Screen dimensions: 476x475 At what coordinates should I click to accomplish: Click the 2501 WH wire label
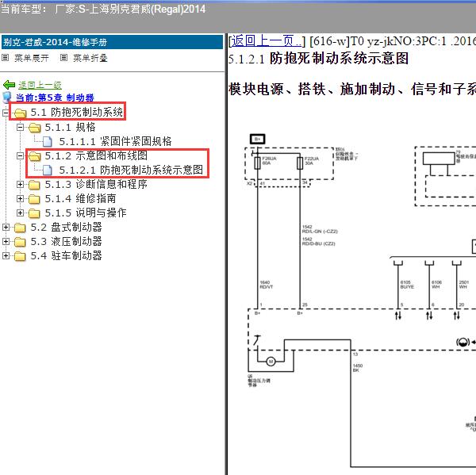(x=464, y=285)
